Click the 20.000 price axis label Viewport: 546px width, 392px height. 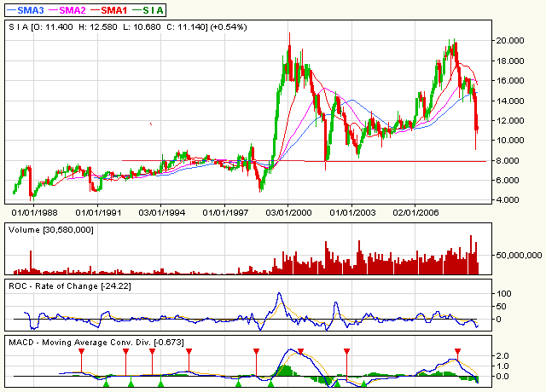(509, 40)
